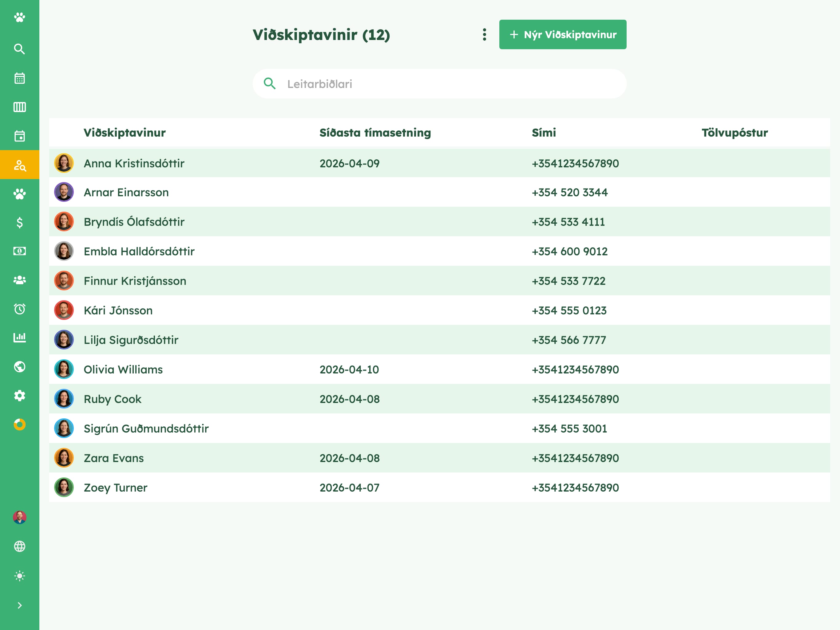Screen dimensions: 840x630
Task: Open the settings gear icon in the sidebar
Action: (x=19, y=396)
